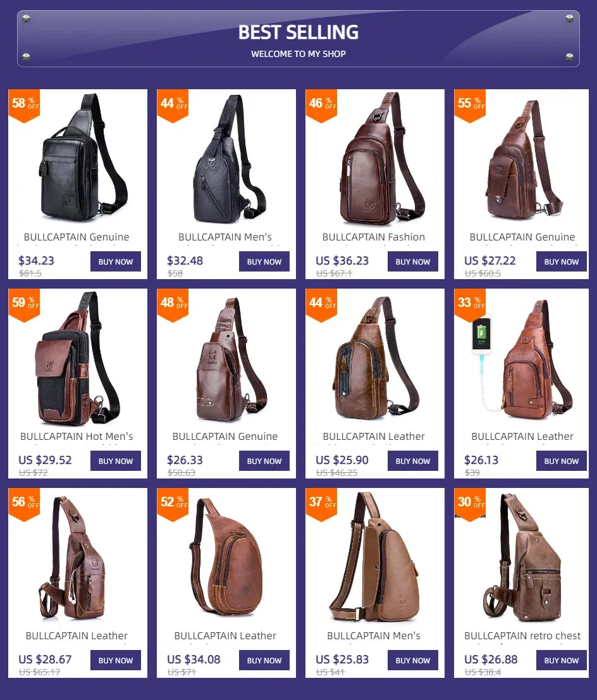Click the 59% off discount badge
Image resolution: width=597 pixels, height=700 pixels.
pyautogui.click(x=25, y=305)
